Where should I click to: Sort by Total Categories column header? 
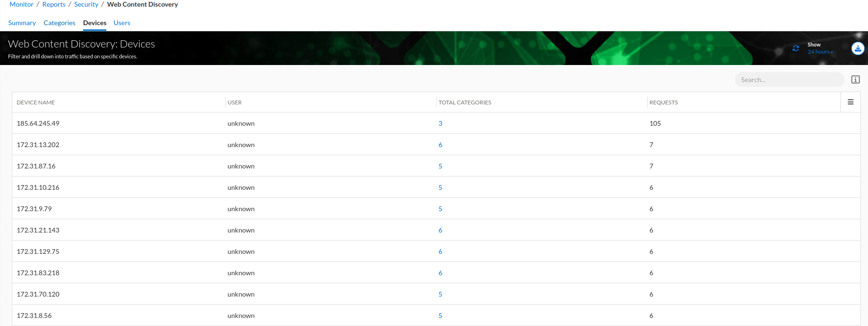coord(464,102)
